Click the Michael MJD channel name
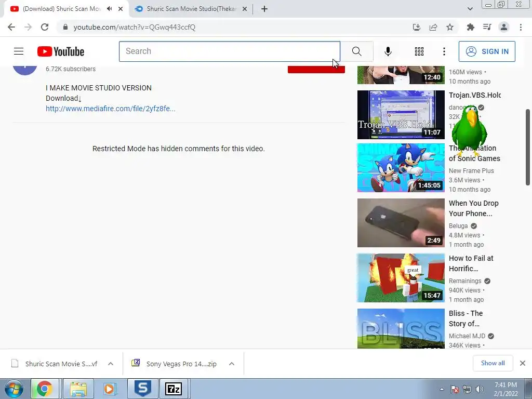Image resolution: width=532 pixels, height=399 pixels. (x=467, y=336)
